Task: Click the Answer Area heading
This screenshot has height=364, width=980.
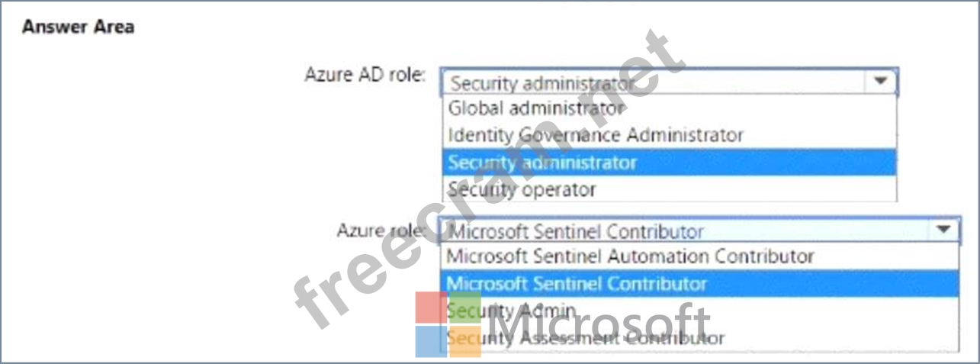Action: tap(78, 27)
